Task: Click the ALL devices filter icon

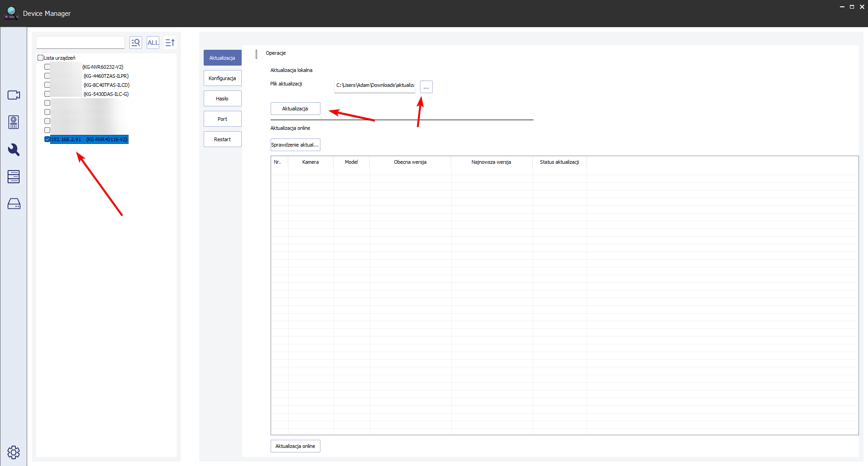Action: coord(153,43)
